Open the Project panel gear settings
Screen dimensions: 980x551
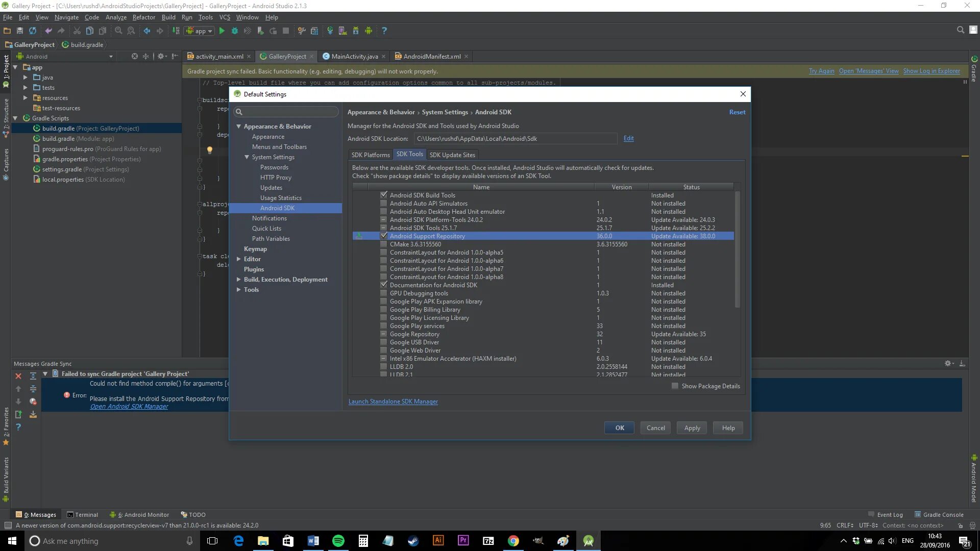pos(161,56)
